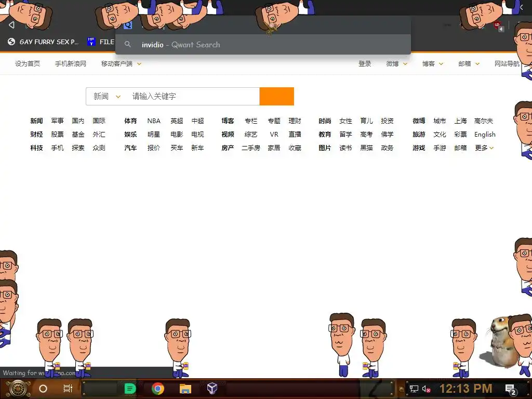The height and width of the screenshot is (399, 532).
Task: Open the 旅游 channel link
Action: click(x=419, y=135)
